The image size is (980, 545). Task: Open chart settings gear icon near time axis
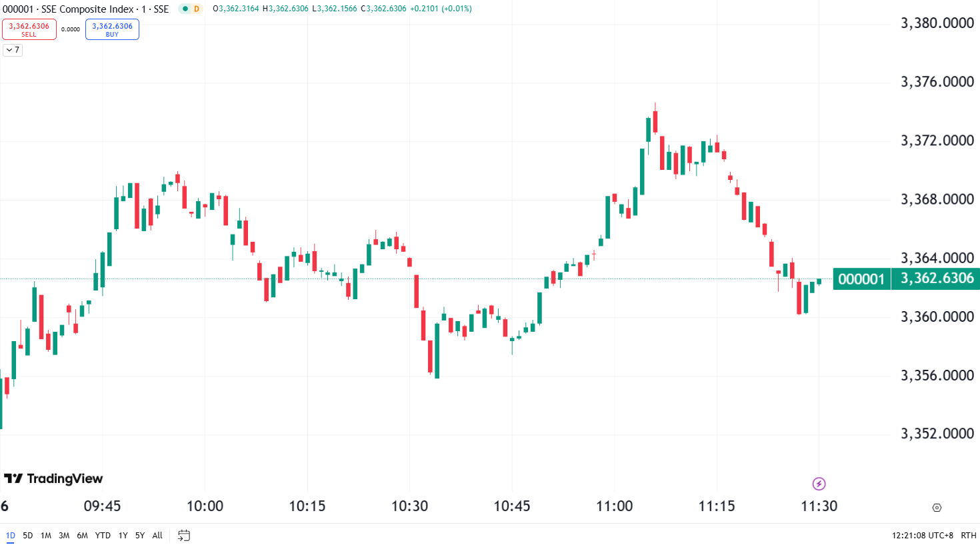937,508
